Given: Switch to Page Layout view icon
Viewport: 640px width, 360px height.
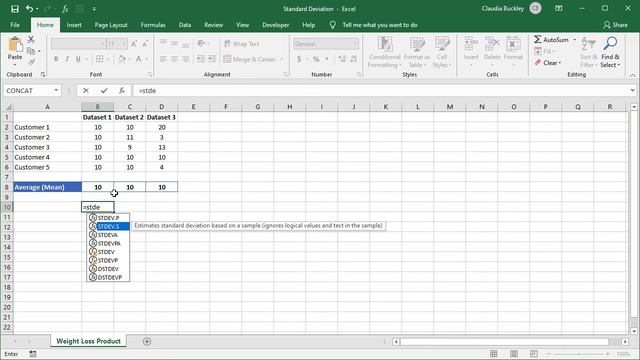Looking at the screenshot, I should [x=514, y=354].
